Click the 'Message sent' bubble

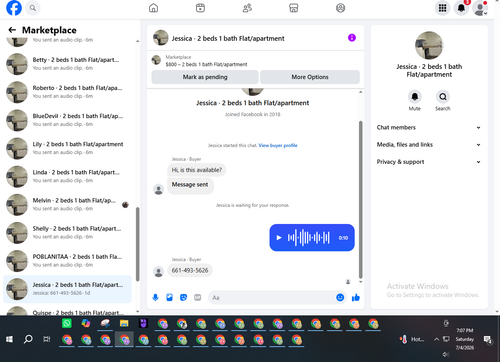pyautogui.click(x=190, y=185)
